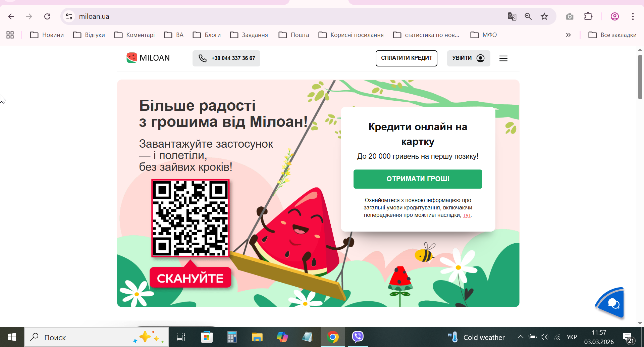Open Task View in the taskbar
This screenshot has width=644, height=347.
pyautogui.click(x=181, y=337)
